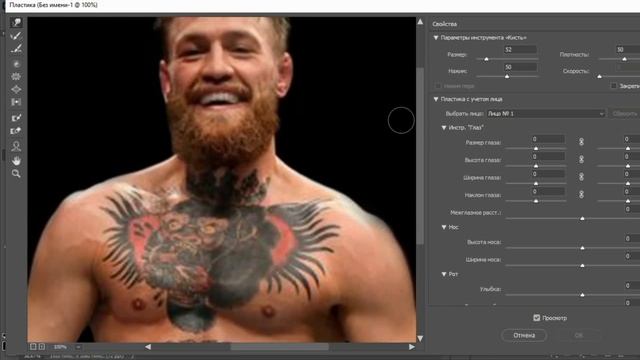This screenshot has height=360, width=640.
Task: Click the Пластика dialog title text
Action: coord(53,5)
